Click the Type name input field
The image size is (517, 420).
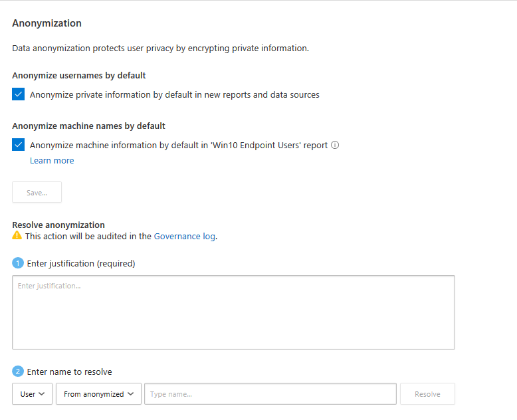270,394
